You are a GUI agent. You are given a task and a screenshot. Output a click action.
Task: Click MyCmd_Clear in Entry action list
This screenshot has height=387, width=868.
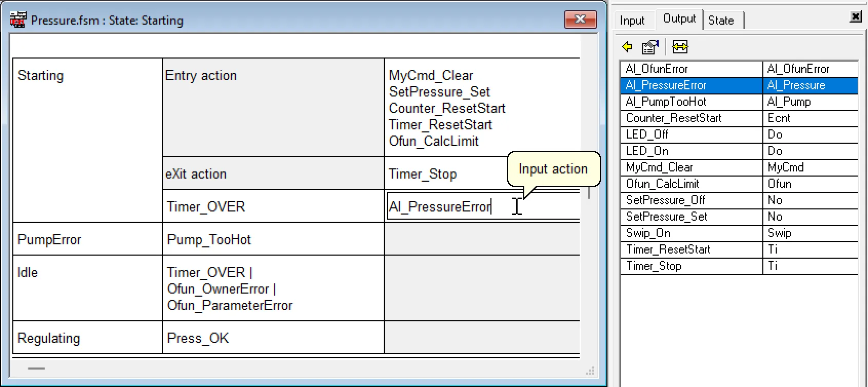tap(431, 75)
